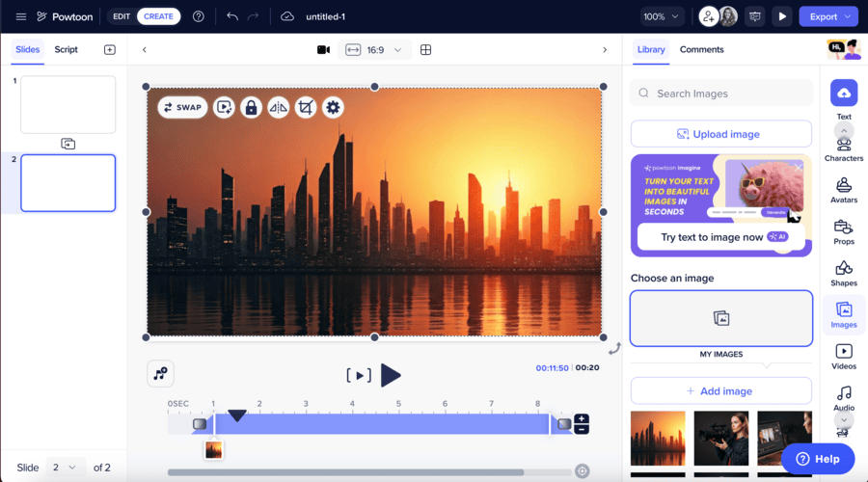Toggle the grid view icon
This screenshot has height=482, width=868.
[425, 50]
